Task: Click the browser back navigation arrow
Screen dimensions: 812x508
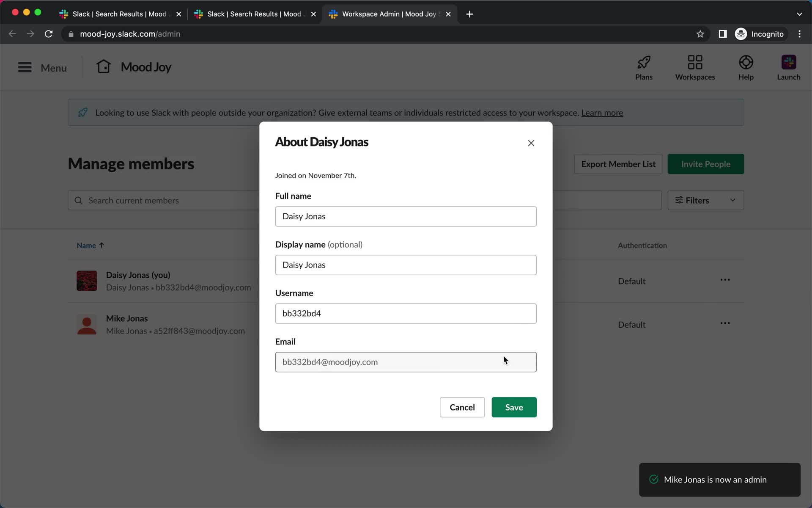Action: click(12, 33)
